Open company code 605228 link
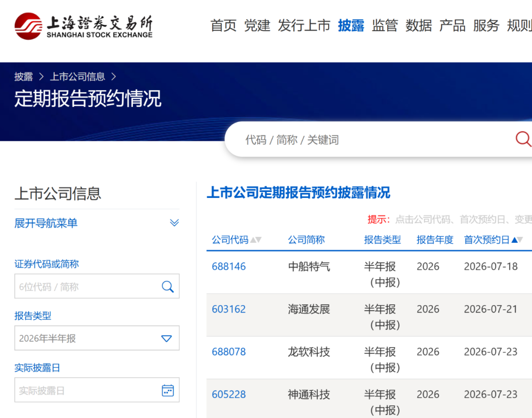This screenshot has width=532, height=418. pos(229,394)
